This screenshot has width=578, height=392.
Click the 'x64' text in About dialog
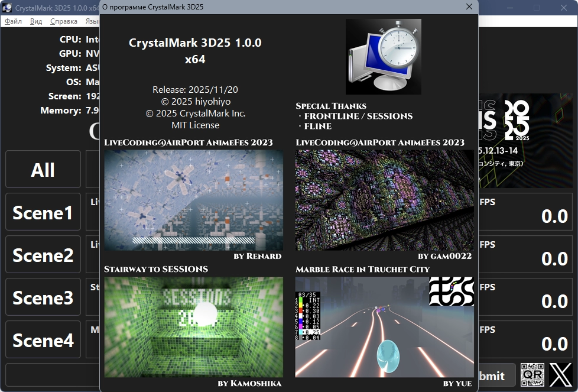pos(195,59)
